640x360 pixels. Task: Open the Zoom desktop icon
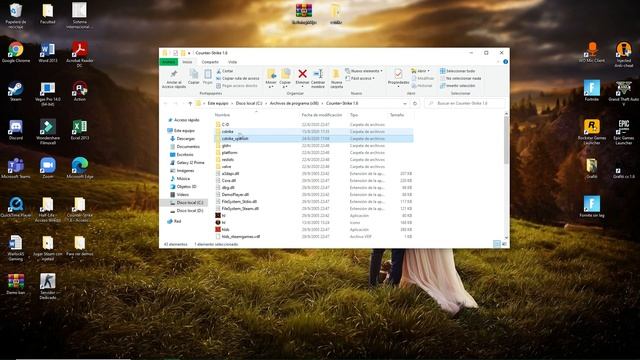[48, 168]
